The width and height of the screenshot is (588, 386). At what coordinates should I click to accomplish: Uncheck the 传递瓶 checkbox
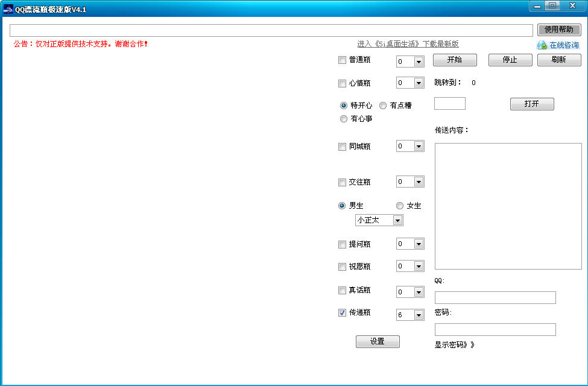coord(342,313)
